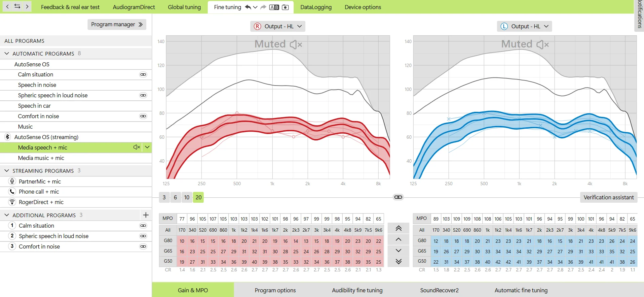Toggle link icon on additional program 3 Comfort in noise
644x297 pixels.
pos(143,246)
